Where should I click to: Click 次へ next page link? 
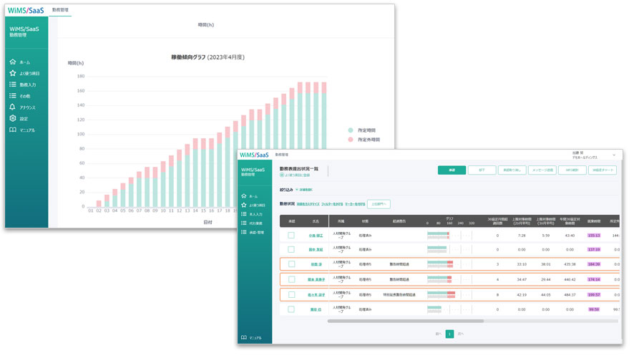tap(460, 334)
